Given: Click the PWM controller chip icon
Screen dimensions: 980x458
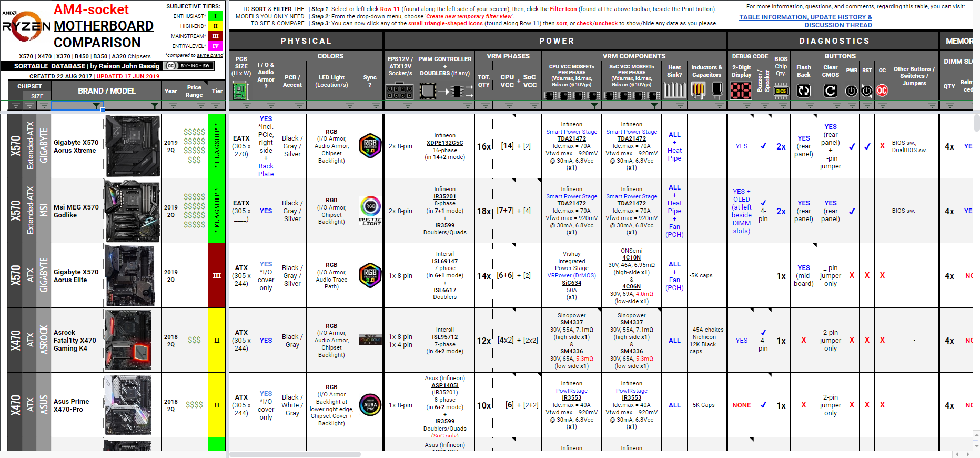Looking at the screenshot, I should 427,92.
